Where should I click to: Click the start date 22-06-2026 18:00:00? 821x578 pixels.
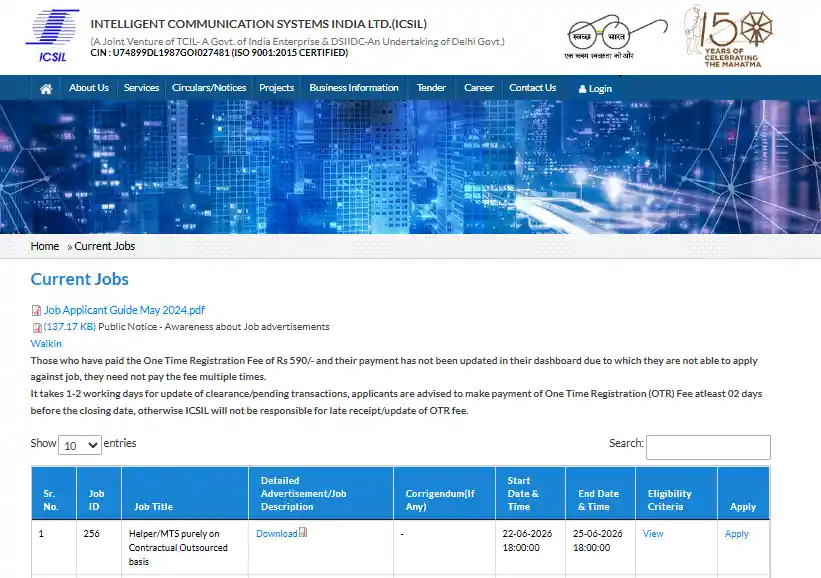click(527, 540)
